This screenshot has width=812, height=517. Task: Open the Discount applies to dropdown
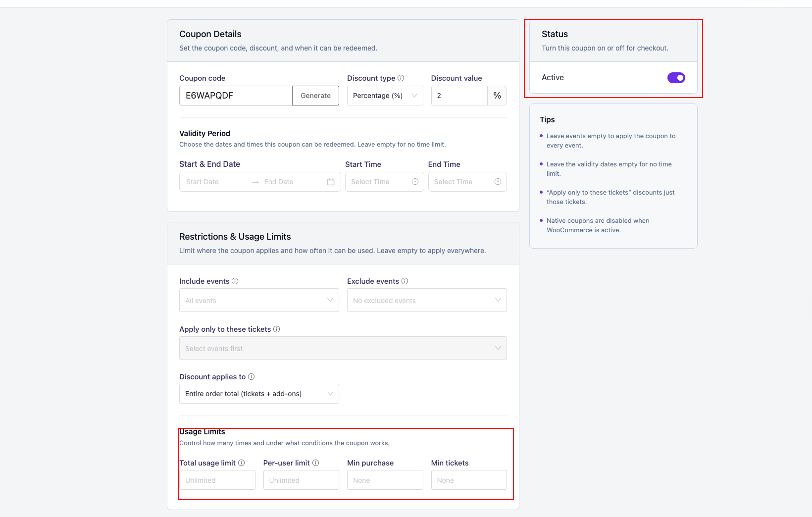pos(259,394)
